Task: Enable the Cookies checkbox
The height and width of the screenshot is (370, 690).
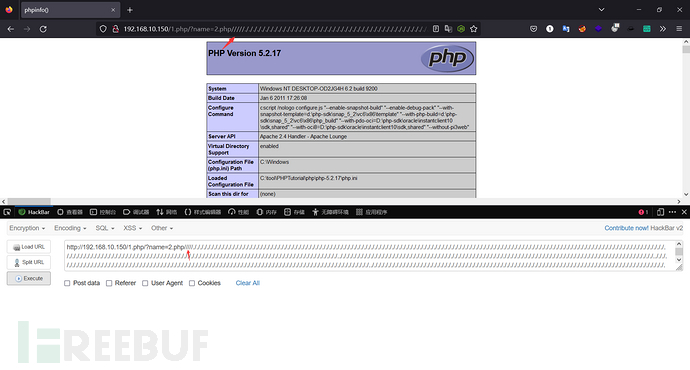Action: click(x=192, y=283)
